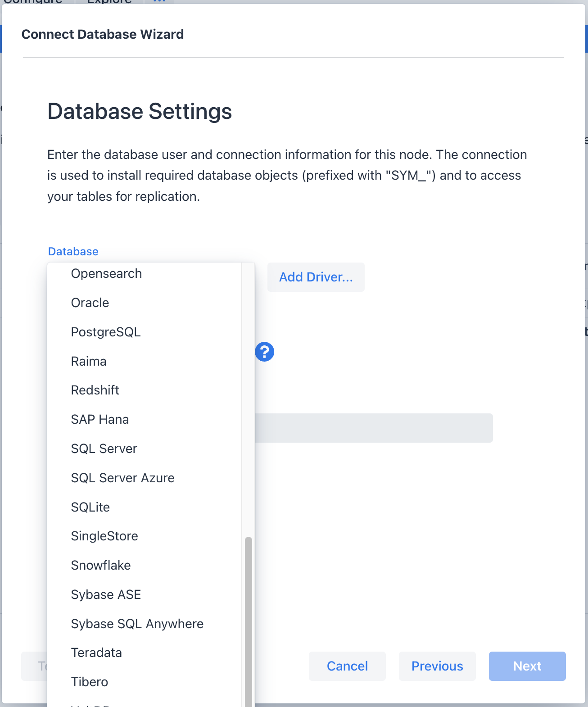Click the blue help question mark icon
The width and height of the screenshot is (588, 707).
point(264,352)
